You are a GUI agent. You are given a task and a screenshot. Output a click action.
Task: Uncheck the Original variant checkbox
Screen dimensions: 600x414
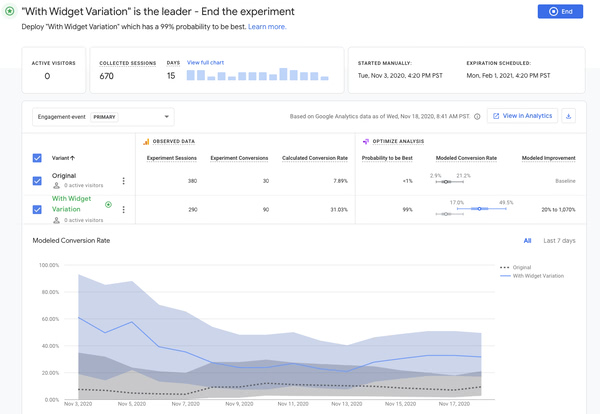pos(37,181)
